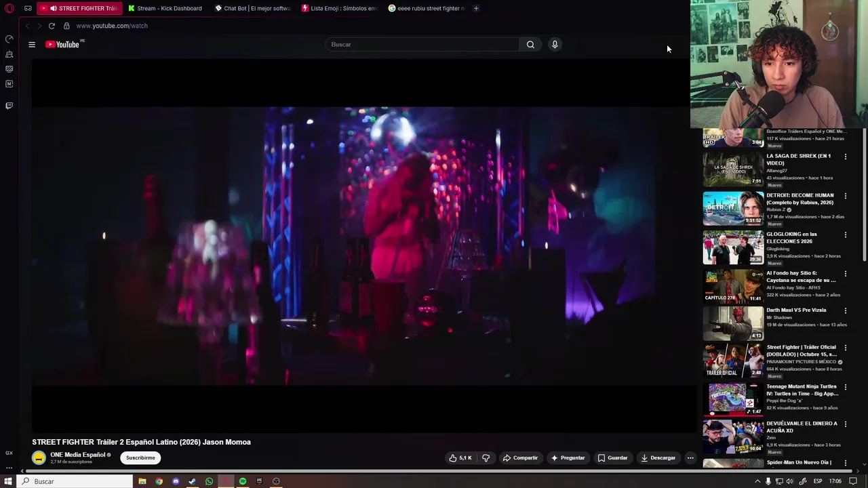Viewport: 868px width, 488px height.
Task: Focus the YouTube Buscar search field
Action: pyautogui.click(x=422, y=45)
